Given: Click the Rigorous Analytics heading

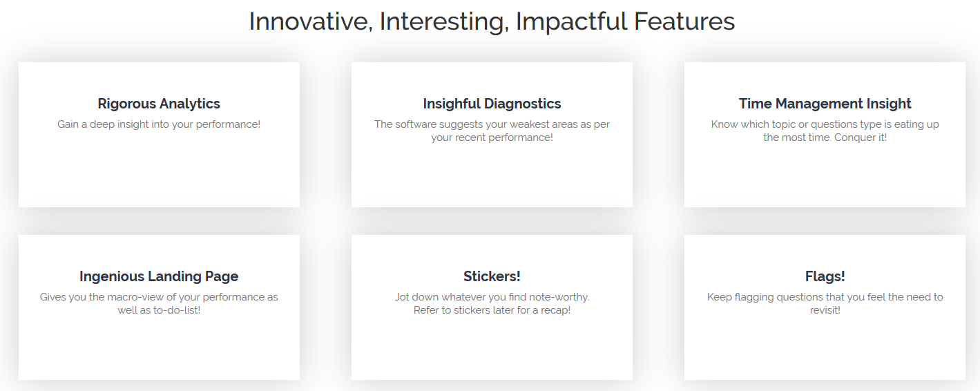Looking at the screenshot, I should (159, 104).
